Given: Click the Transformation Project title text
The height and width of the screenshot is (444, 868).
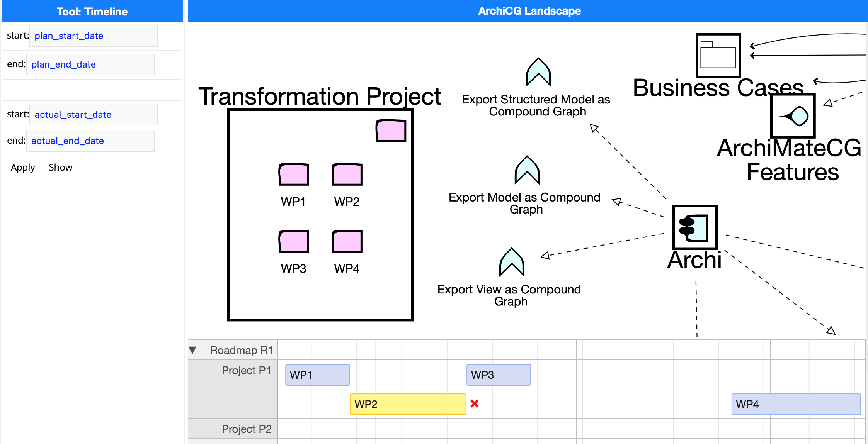Looking at the screenshot, I should pyautogui.click(x=320, y=96).
